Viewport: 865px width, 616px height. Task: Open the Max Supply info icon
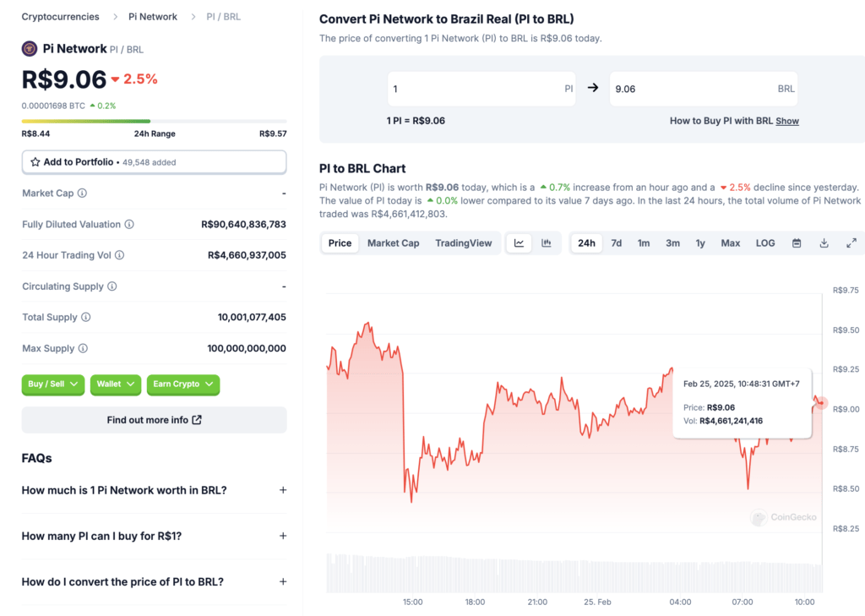tap(83, 348)
